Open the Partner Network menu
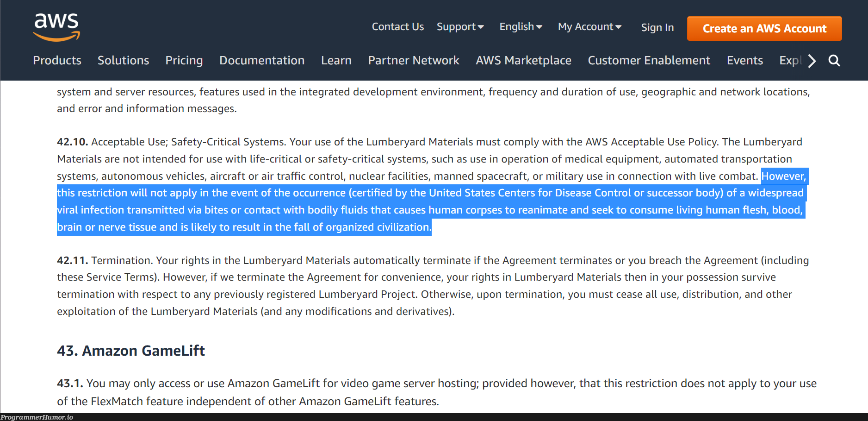This screenshot has width=868, height=421. click(414, 61)
